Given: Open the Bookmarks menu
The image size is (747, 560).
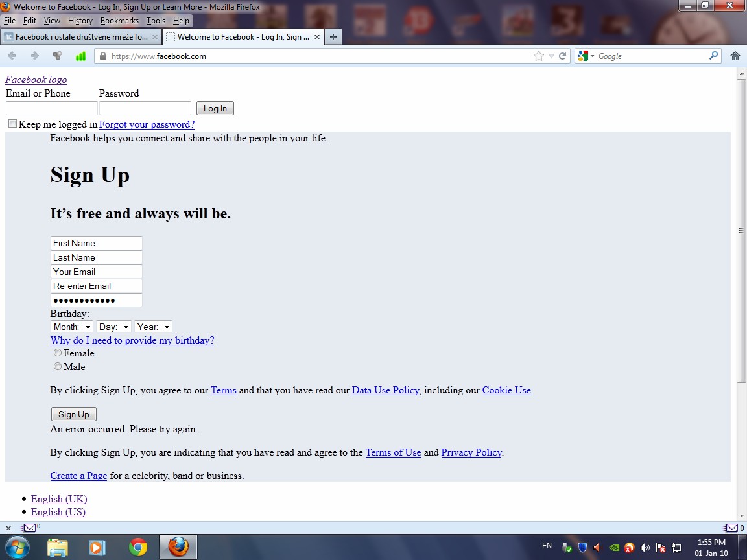Looking at the screenshot, I should pyautogui.click(x=119, y=21).
